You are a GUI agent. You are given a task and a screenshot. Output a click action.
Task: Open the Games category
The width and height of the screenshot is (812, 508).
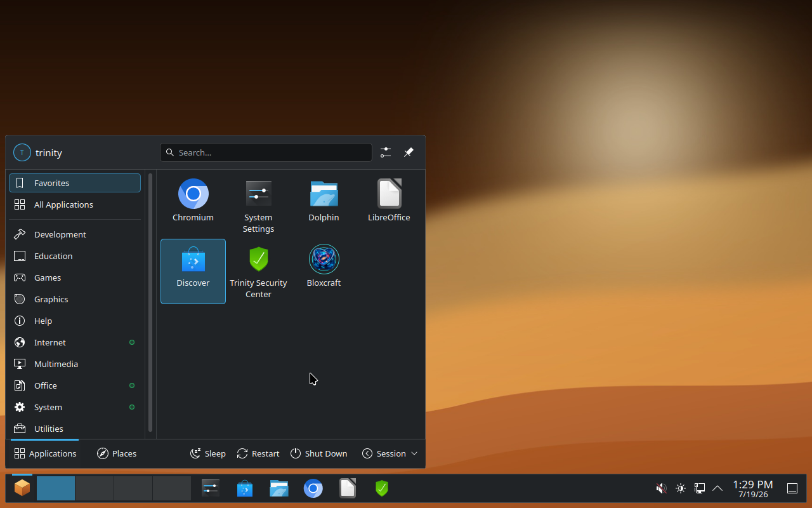75,277
